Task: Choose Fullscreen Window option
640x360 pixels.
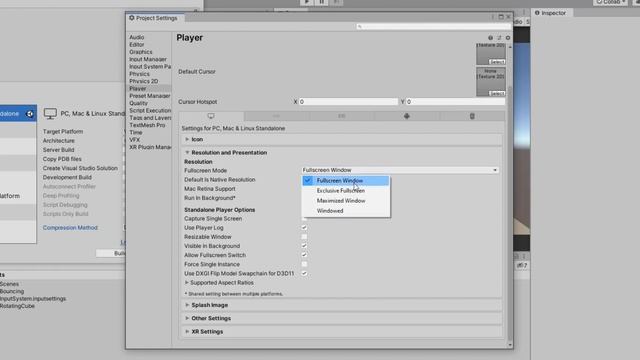Action: tap(346, 180)
